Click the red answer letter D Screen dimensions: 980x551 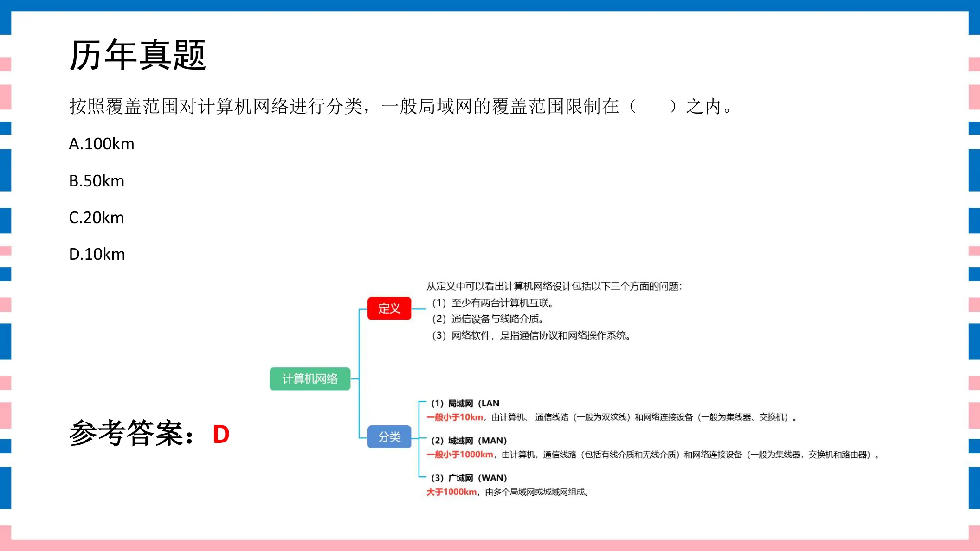pos(221,434)
